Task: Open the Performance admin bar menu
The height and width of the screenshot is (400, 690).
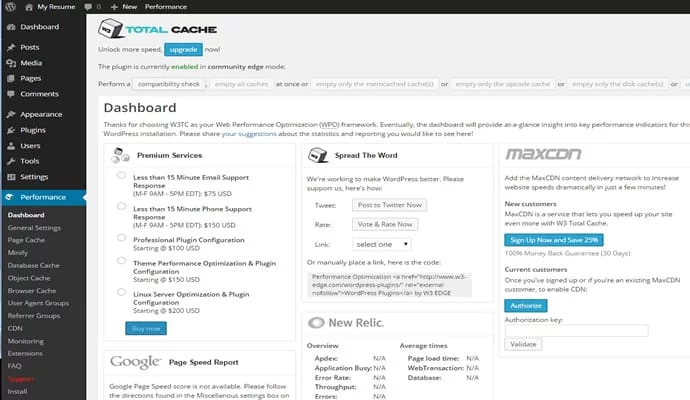Action: (166, 7)
